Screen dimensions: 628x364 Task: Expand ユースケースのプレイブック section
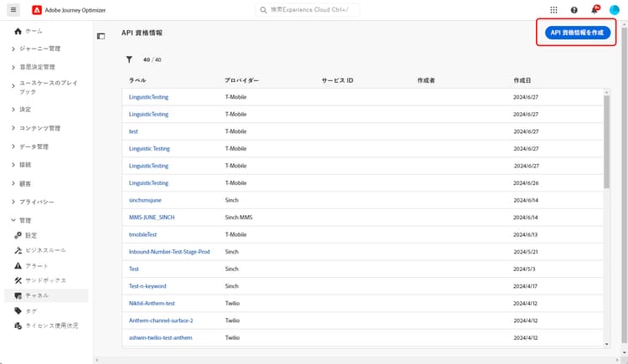click(x=13, y=85)
